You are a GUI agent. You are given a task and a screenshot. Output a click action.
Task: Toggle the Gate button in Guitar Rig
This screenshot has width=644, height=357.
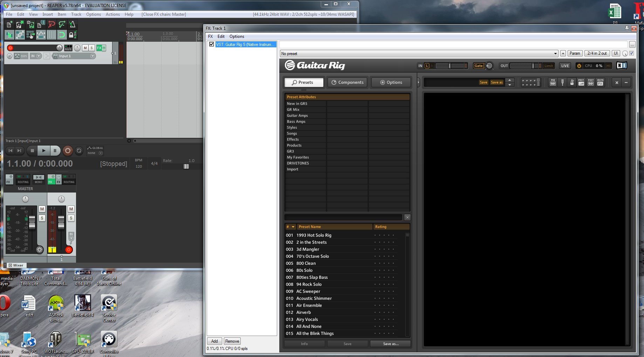479,66
